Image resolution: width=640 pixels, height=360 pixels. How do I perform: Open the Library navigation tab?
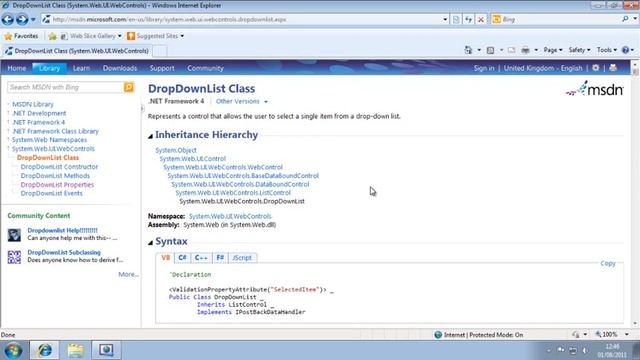[49, 68]
